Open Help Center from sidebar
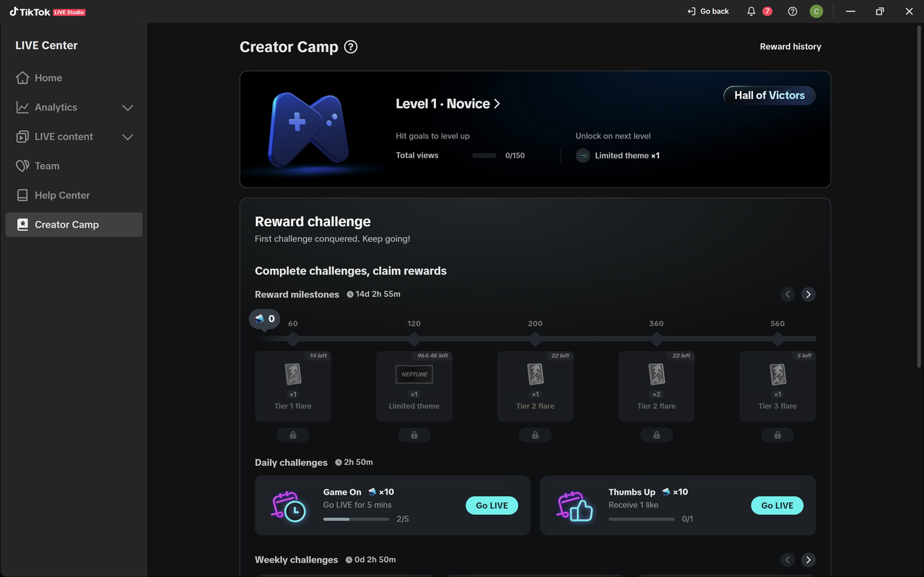The image size is (924, 577). coord(62,196)
